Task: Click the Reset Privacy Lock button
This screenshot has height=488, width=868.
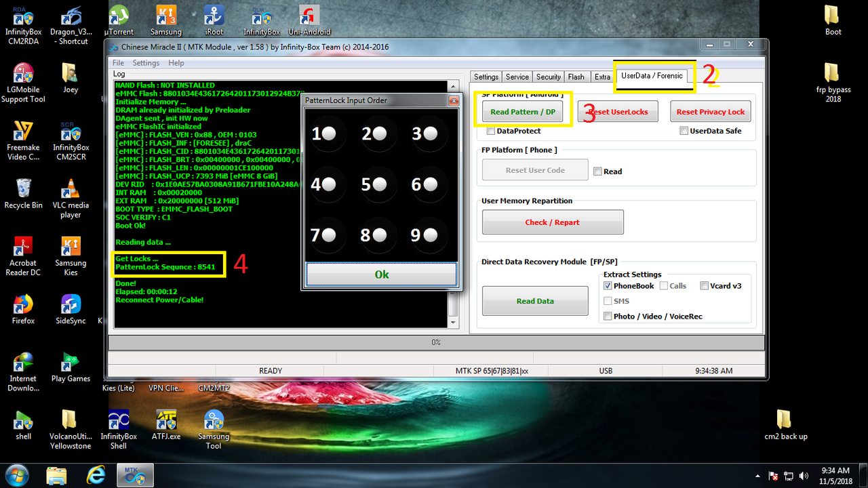Action: pyautogui.click(x=711, y=112)
